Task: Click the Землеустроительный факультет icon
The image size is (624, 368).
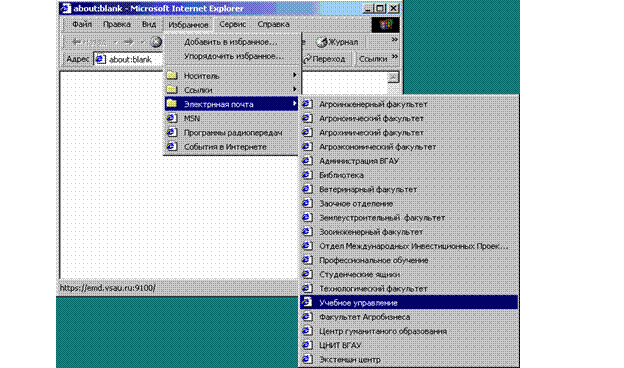Action: click(x=307, y=218)
